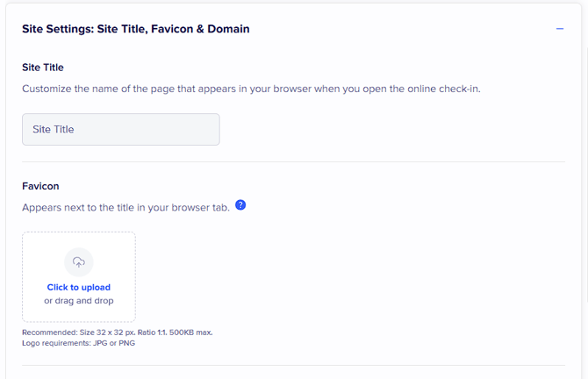Click the "or drag and drop" text

[79, 301]
